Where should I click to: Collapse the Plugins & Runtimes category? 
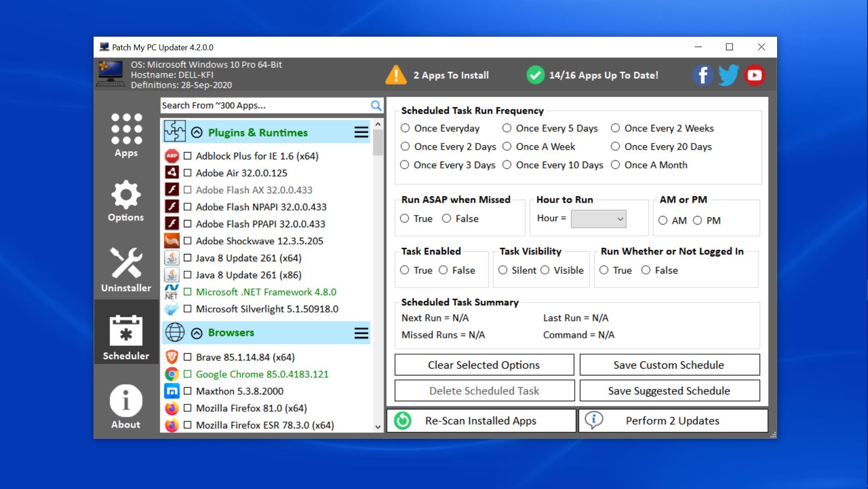[x=197, y=132]
